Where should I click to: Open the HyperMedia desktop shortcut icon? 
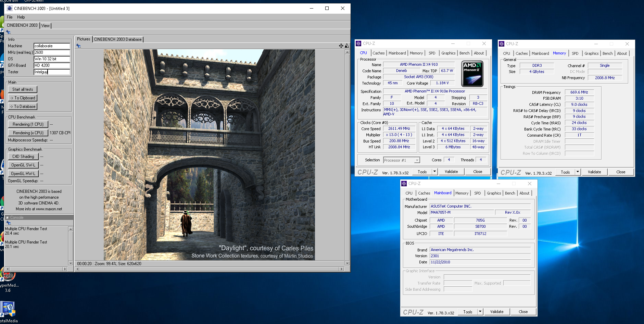(8, 275)
